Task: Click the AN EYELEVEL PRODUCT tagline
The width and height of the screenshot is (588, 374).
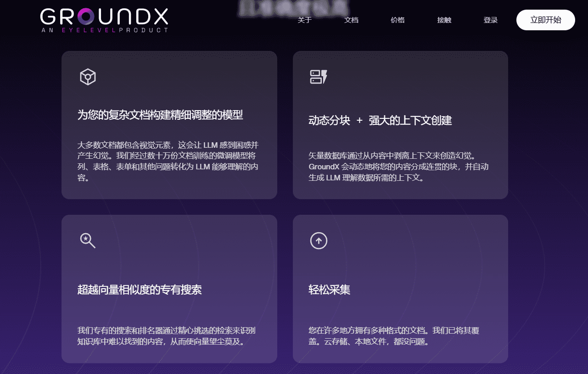Action: pos(104,30)
